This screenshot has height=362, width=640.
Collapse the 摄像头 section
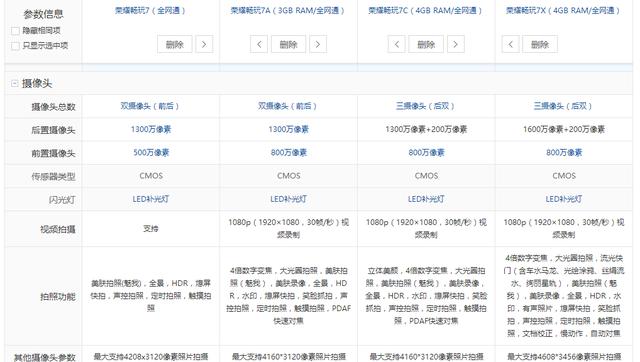(15, 84)
